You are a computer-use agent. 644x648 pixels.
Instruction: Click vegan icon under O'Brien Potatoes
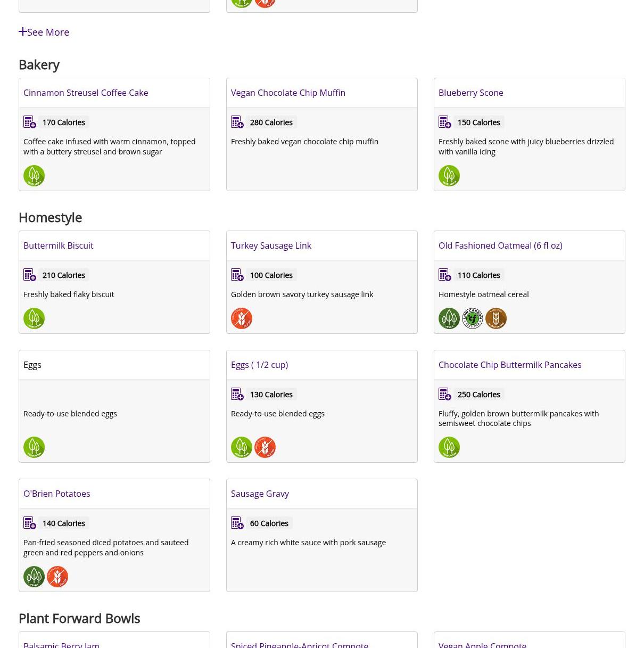pos(34,577)
